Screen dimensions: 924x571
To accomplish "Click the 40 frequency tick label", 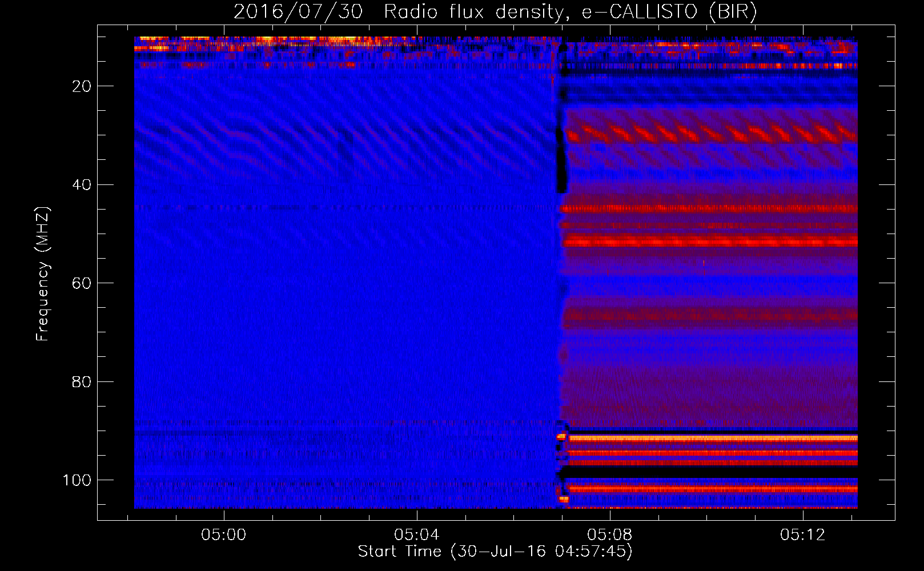I will (x=82, y=185).
